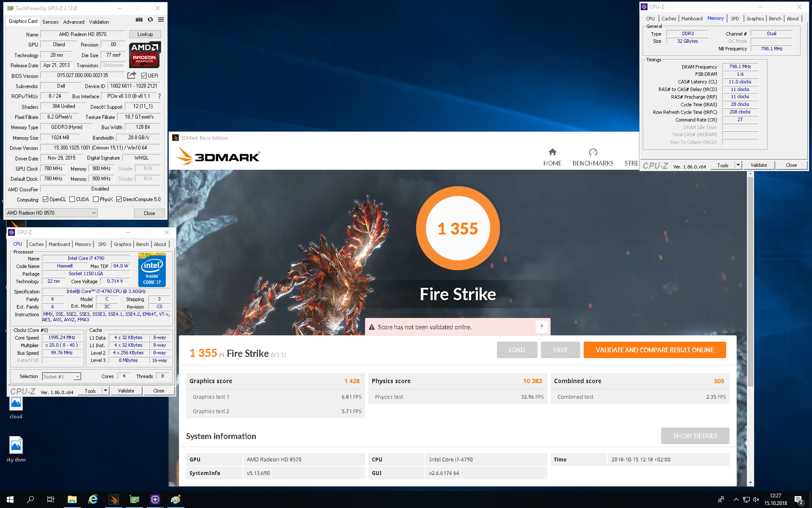This screenshot has width=812, height=508.
Task: Open the Graphics tab in bottom-left CPU-Z
Action: 123,244
